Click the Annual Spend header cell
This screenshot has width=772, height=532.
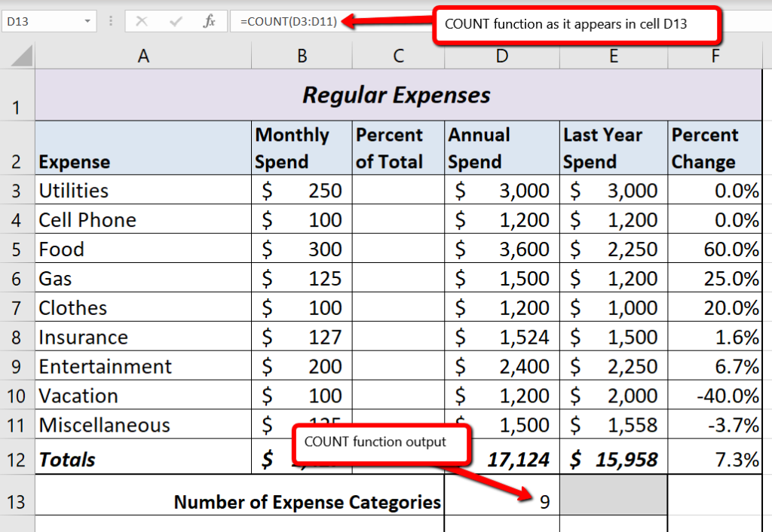click(x=501, y=148)
